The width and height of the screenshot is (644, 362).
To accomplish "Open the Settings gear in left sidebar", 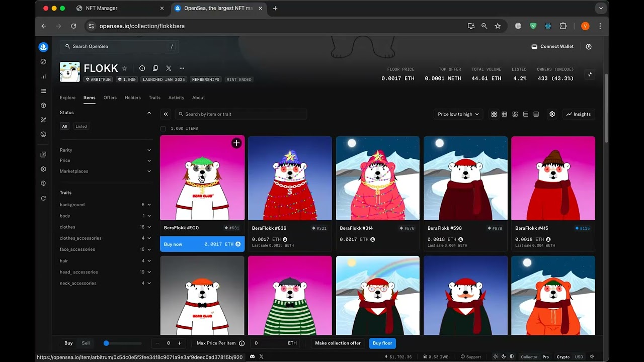I will [43, 169].
